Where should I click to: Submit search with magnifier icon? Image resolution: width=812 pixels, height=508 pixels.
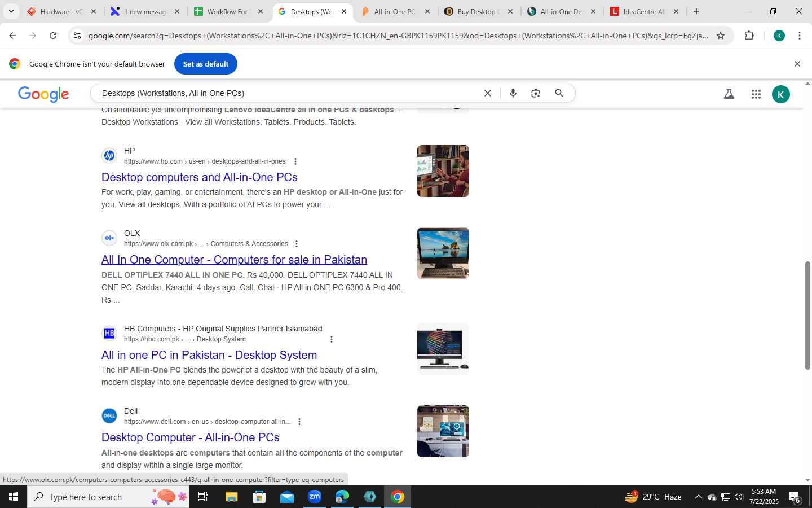[559, 93]
